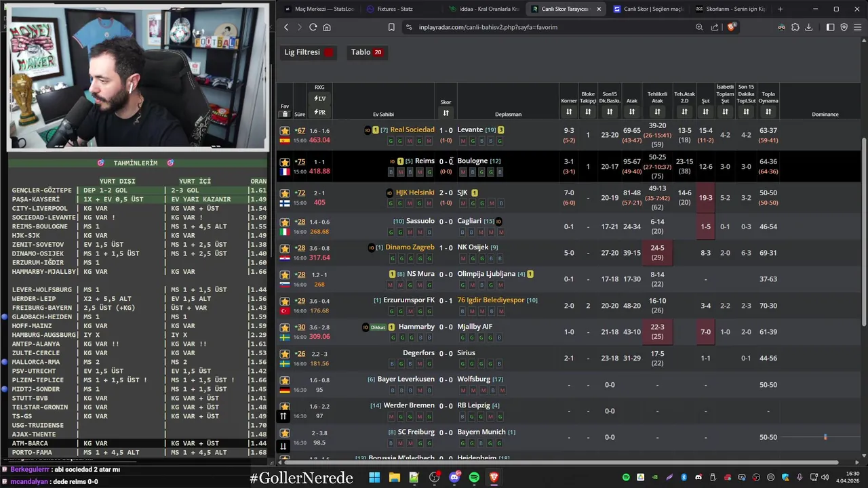Switch to Canlı Skor Seçilen maçlar tab
The height and width of the screenshot is (488, 868).
coord(648,9)
